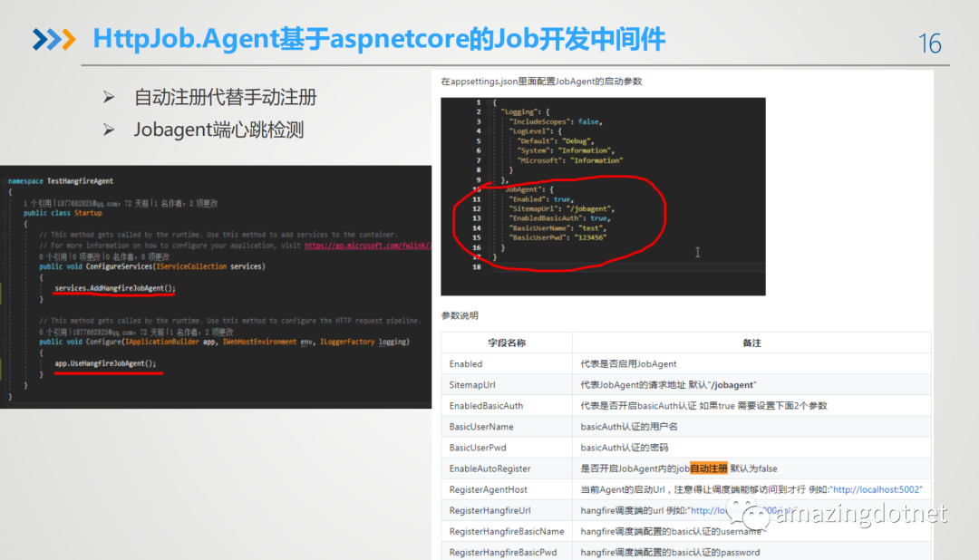Click the slide title HttpJob.Agent基于aspnetcore的Job开发中间件
Screen dimensions: 979x560
[379, 39]
